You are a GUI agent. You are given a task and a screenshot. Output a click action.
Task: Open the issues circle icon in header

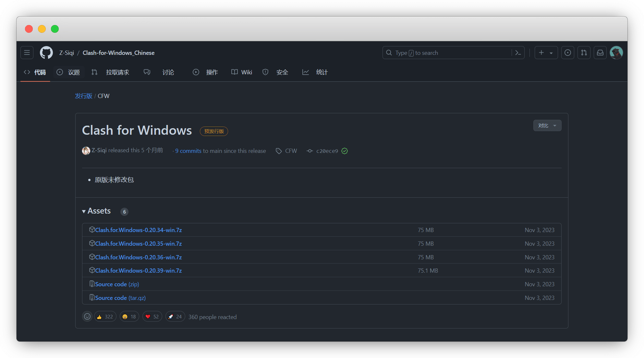(x=567, y=53)
